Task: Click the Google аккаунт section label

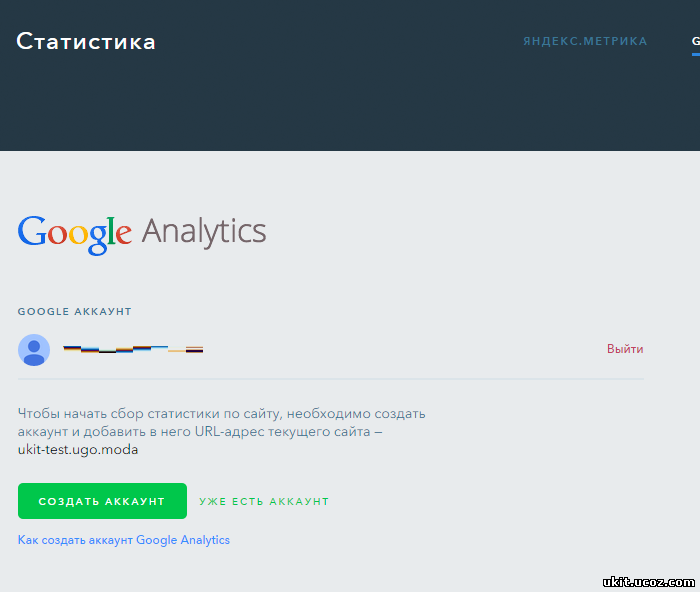Action: pyautogui.click(x=75, y=311)
